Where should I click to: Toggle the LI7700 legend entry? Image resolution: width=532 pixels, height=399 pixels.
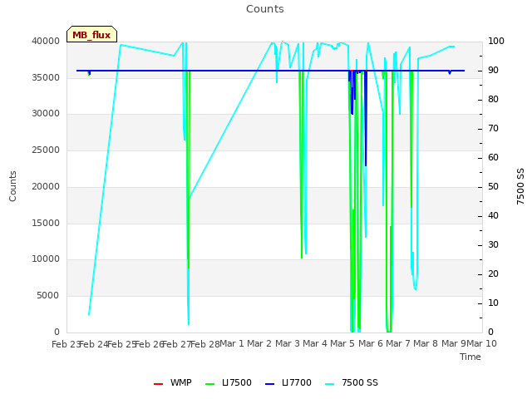[x=288, y=382]
